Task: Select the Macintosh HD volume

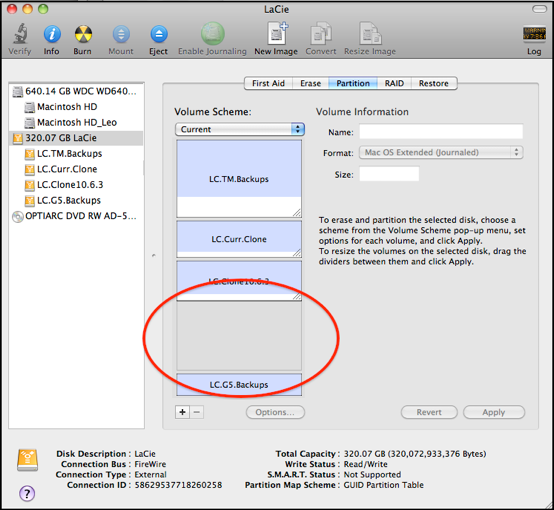Action: [76, 107]
